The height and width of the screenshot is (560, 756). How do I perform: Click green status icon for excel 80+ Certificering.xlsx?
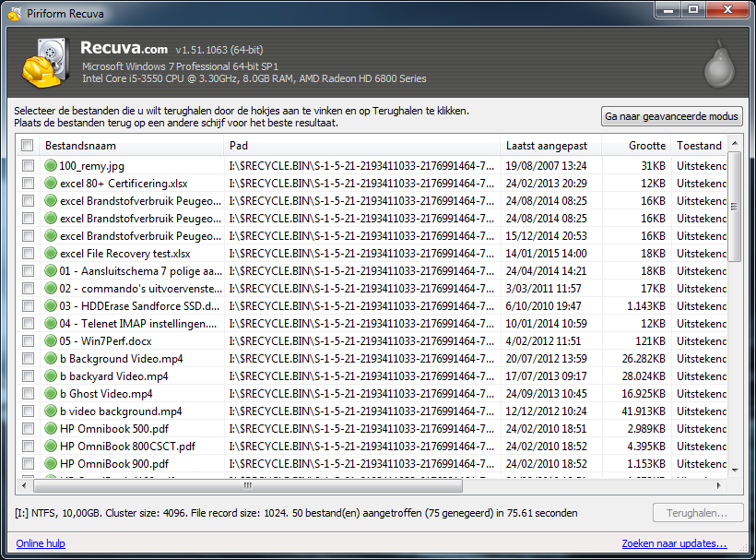tap(51, 184)
